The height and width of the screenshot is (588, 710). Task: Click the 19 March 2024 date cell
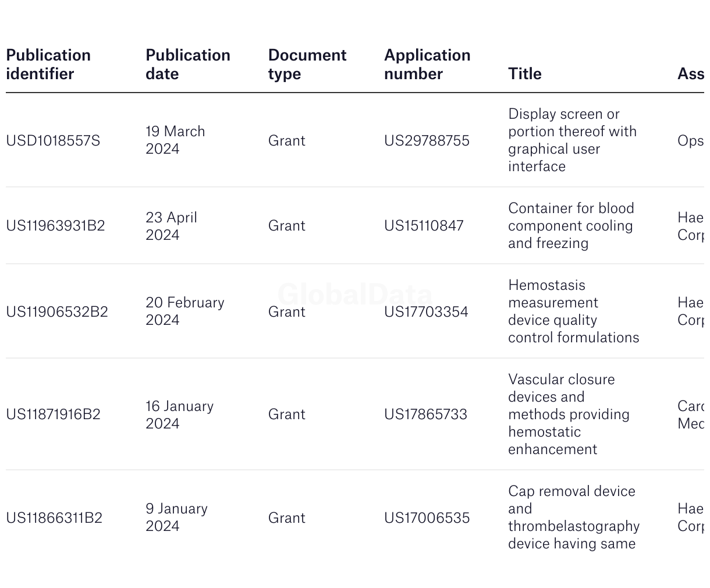[175, 140]
